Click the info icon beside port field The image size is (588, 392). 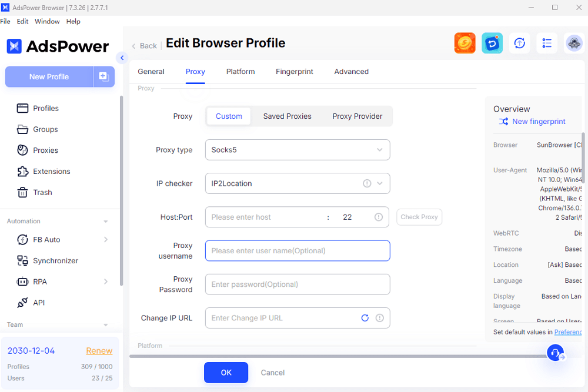pos(379,217)
